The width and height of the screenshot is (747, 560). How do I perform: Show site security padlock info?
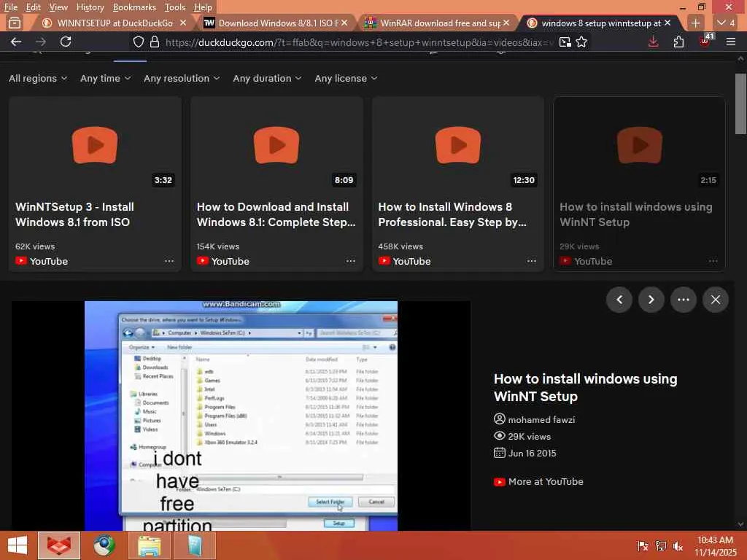click(x=155, y=42)
